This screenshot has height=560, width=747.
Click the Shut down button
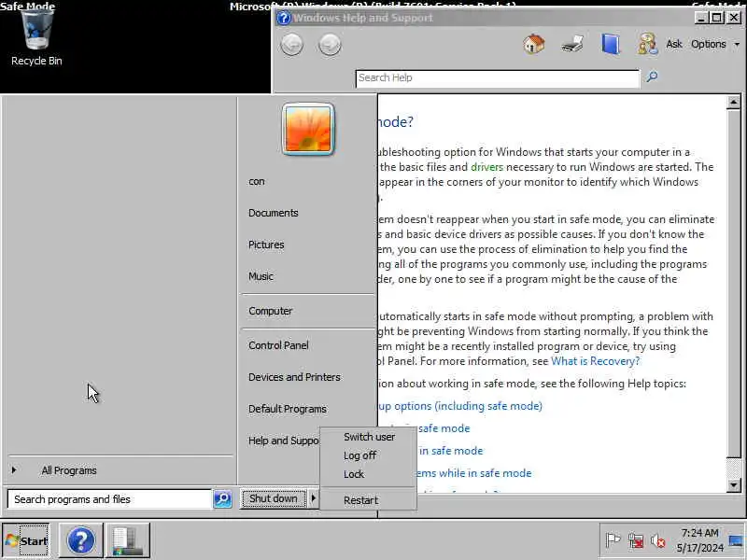click(x=274, y=498)
